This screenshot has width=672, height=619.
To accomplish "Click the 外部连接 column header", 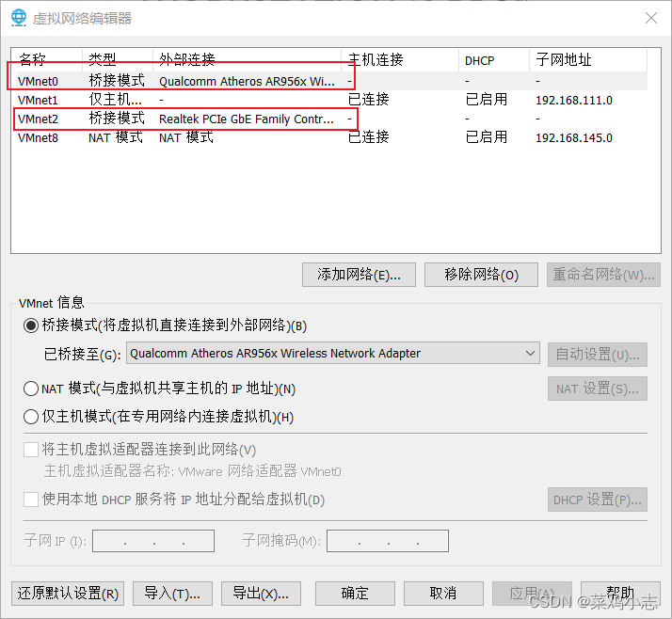I will [x=247, y=59].
